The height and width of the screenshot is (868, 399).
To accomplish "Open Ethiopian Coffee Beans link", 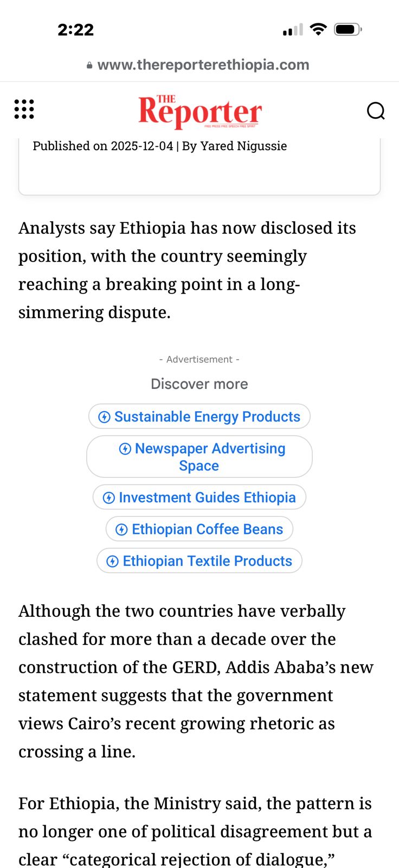I will [x=207, y=529].
